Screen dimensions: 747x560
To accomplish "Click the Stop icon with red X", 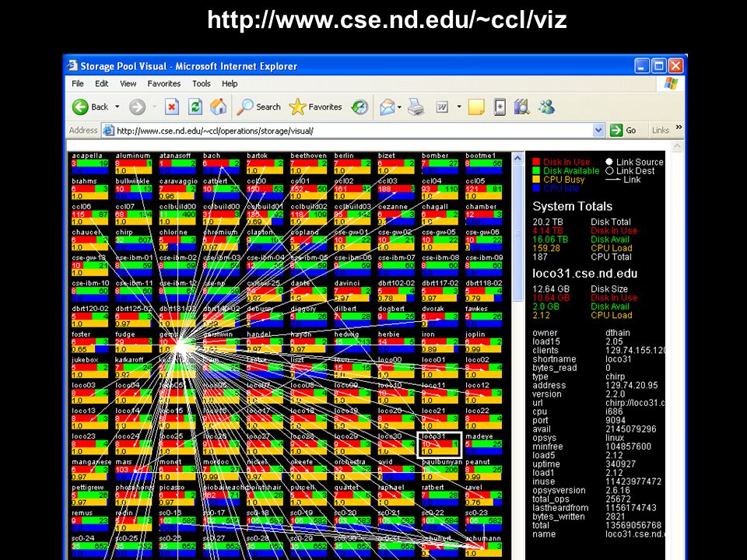I will point(171,107).
